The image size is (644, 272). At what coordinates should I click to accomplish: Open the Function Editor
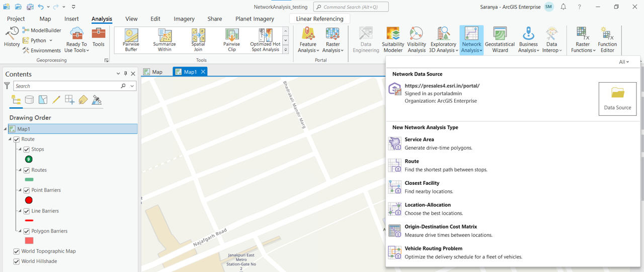(607, 40)
